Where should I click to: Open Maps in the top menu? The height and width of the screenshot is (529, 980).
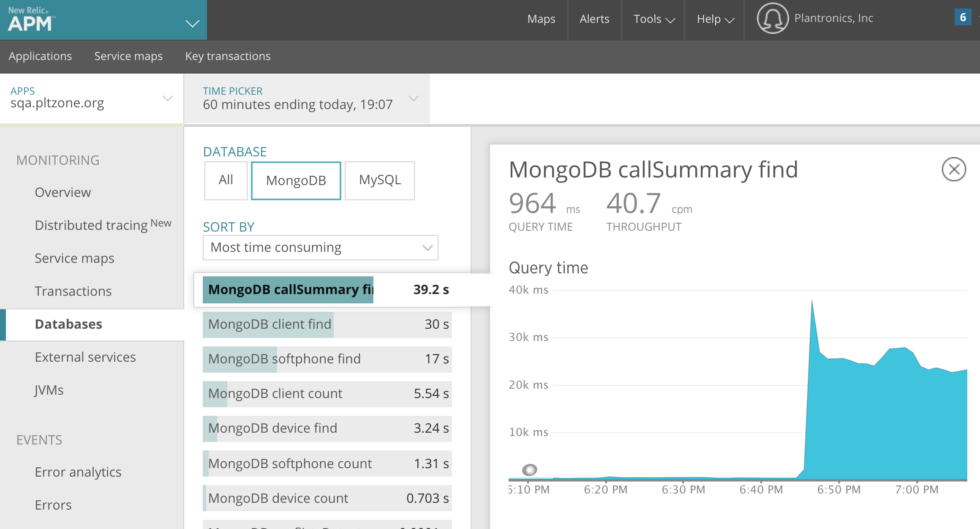pyautogui.click(x=541, y=19)
